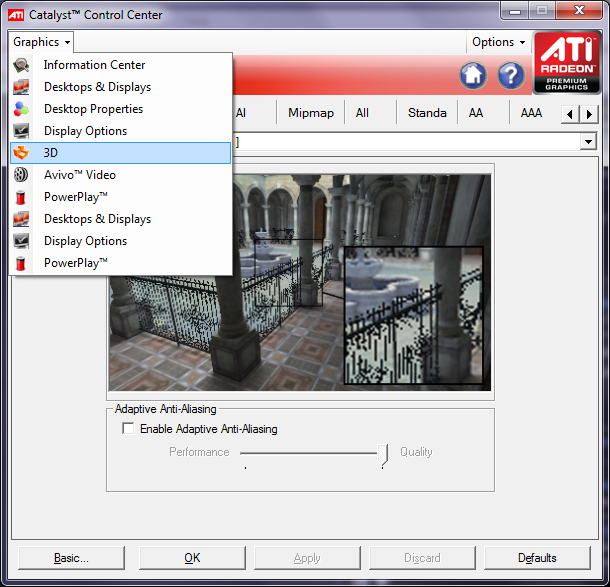Open the Graphics dropdown menu
Screen dimensions: 610x587
42,42
